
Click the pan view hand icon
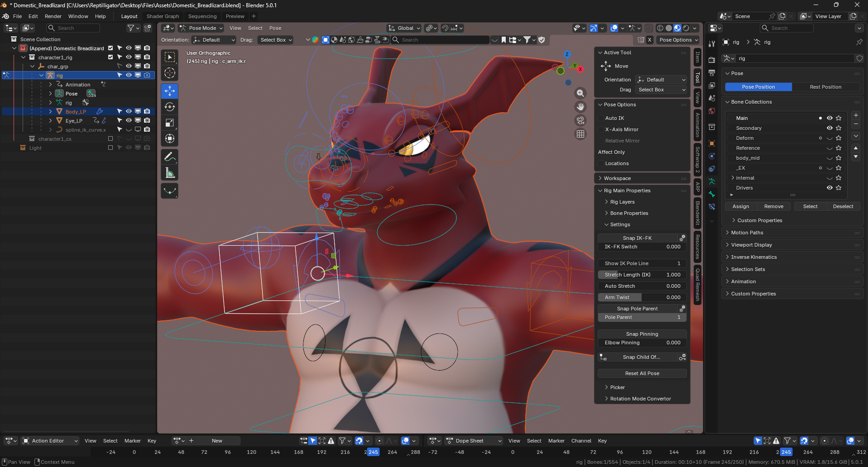(580, 107)
